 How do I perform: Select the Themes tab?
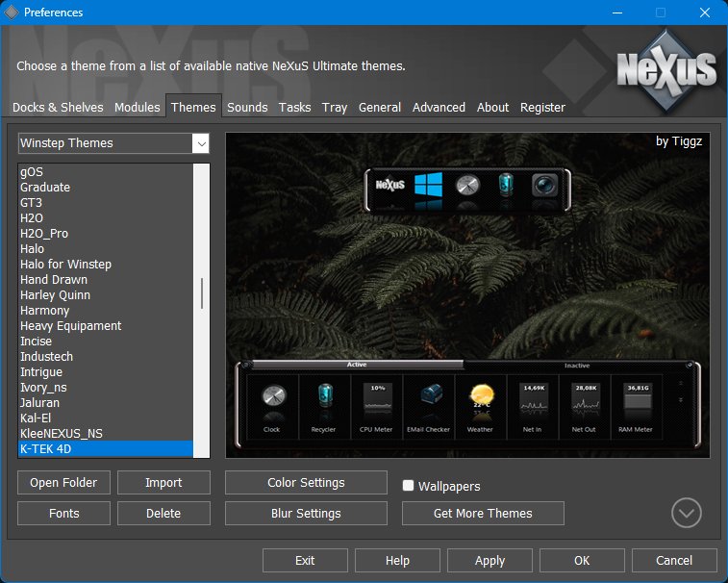click(193, 108)
